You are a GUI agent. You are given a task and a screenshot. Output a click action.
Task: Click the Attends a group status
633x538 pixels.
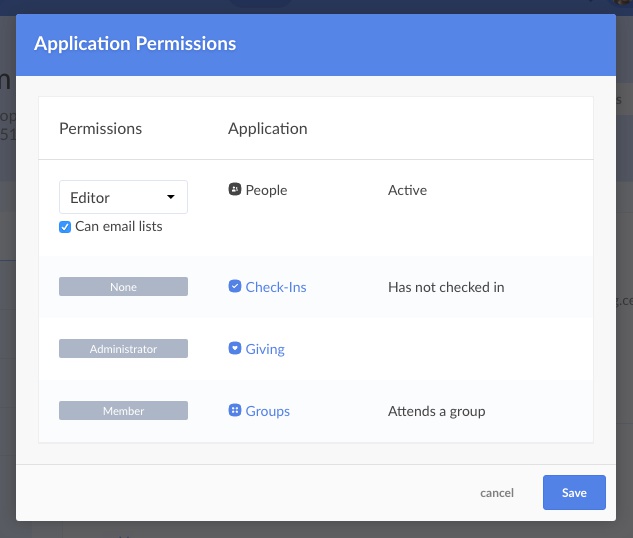(436, 411)
